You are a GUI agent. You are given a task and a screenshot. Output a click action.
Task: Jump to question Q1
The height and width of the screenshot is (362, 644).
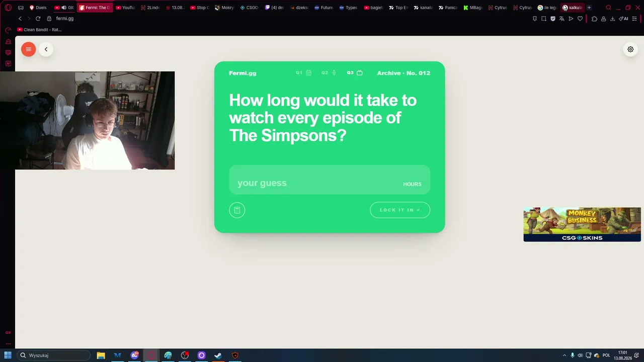303,73
